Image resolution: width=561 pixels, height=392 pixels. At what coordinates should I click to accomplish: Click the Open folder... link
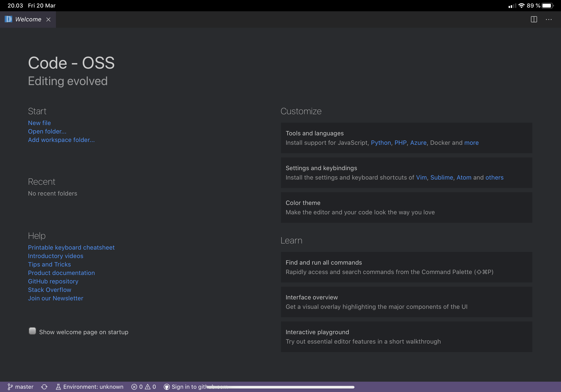[x=47, y=131]
